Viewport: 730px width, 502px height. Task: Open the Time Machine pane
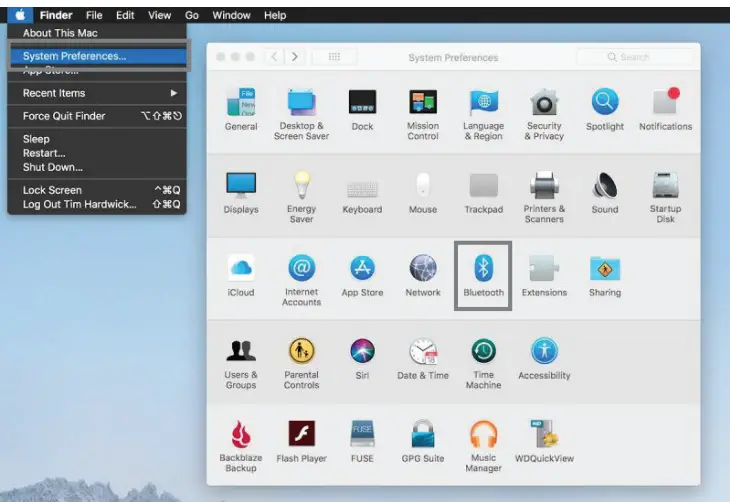(483, 364)
